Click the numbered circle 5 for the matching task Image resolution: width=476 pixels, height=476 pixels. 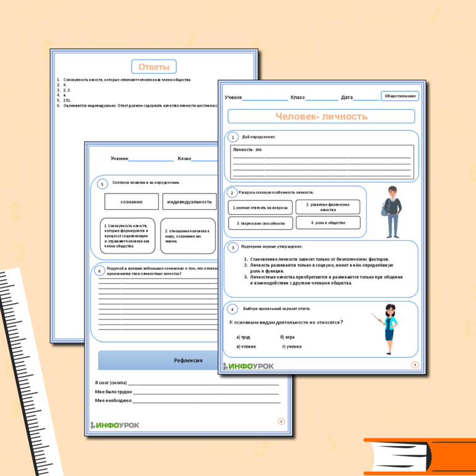tap(102, 183)
